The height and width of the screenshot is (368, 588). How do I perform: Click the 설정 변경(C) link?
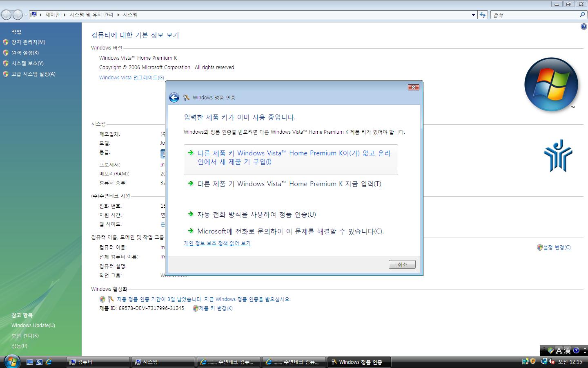pyautogui.click(x=557, y=247)
